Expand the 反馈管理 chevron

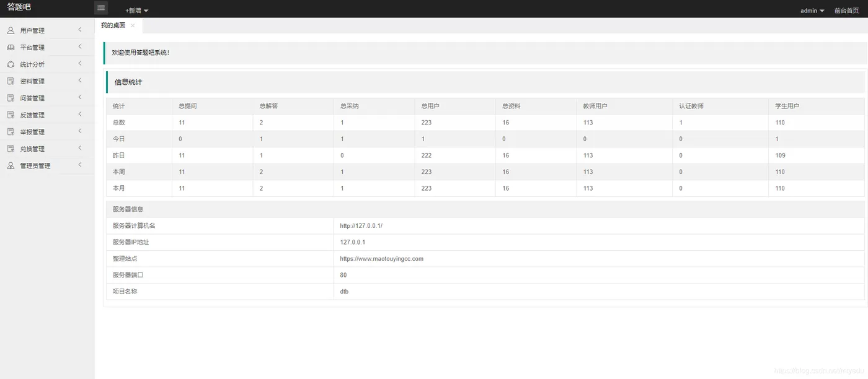[x=80, y=114]
